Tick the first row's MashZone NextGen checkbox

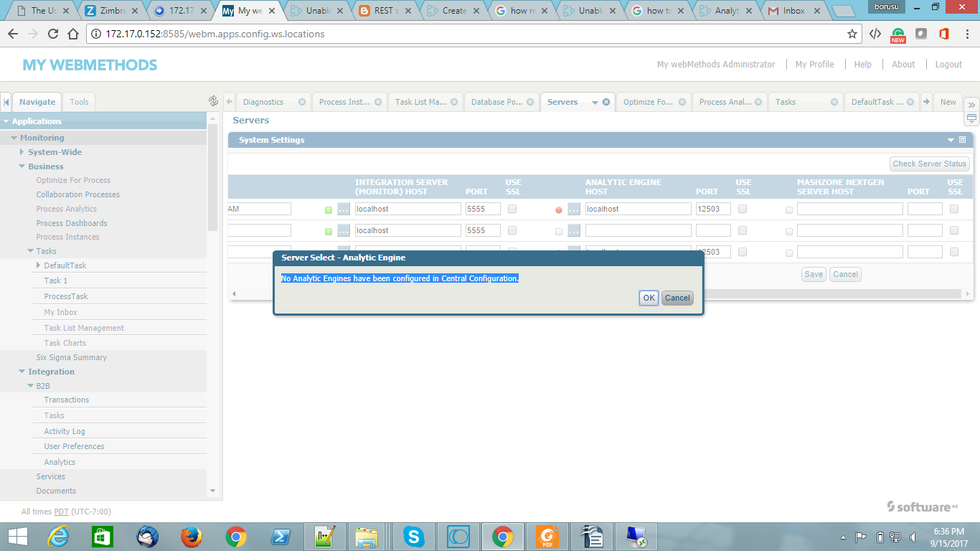[789, 210]
